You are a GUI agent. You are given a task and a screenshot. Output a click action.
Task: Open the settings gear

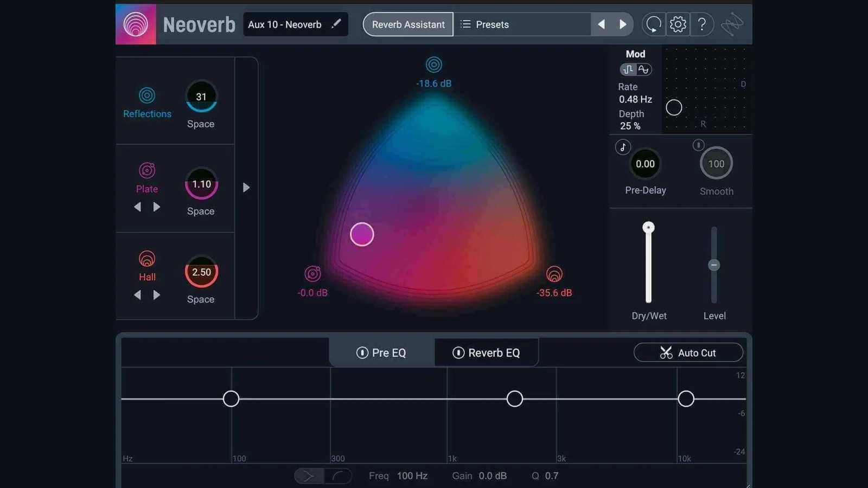point(678,24)
